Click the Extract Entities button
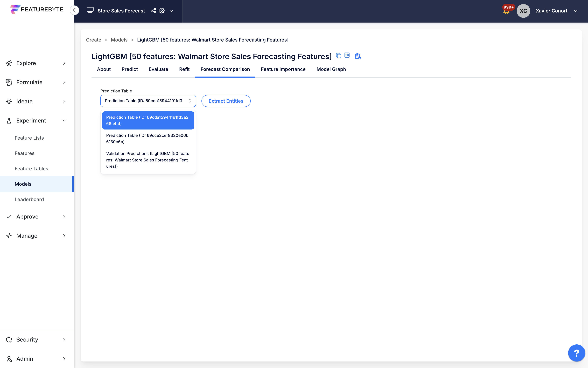This screenshot has width=588, height=368. tap(226, 101)
